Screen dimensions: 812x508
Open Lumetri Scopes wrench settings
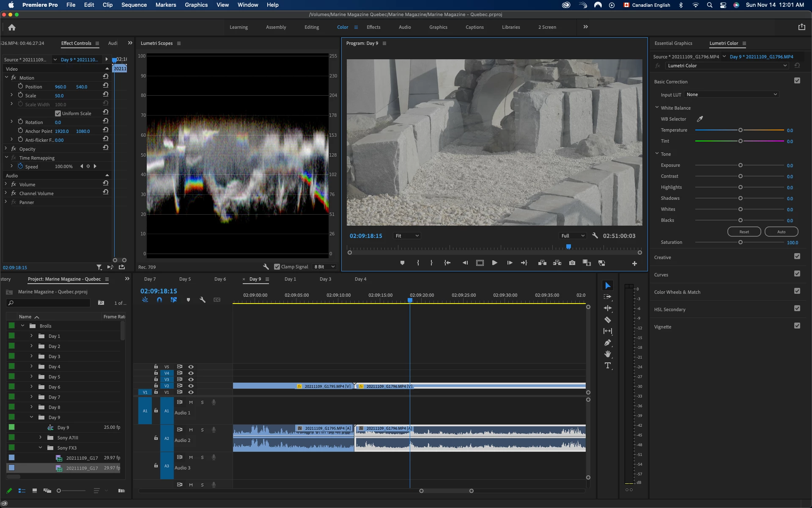click(266, 267)
